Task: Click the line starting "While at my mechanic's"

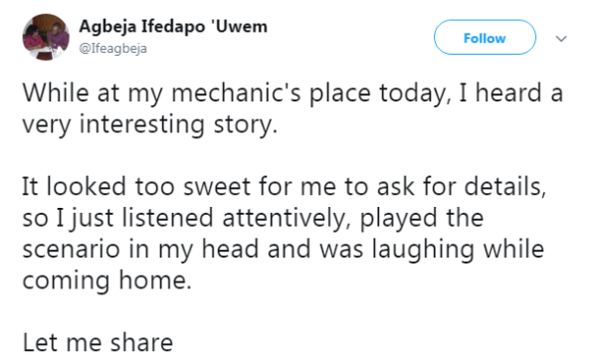Action: pos(293,94)
